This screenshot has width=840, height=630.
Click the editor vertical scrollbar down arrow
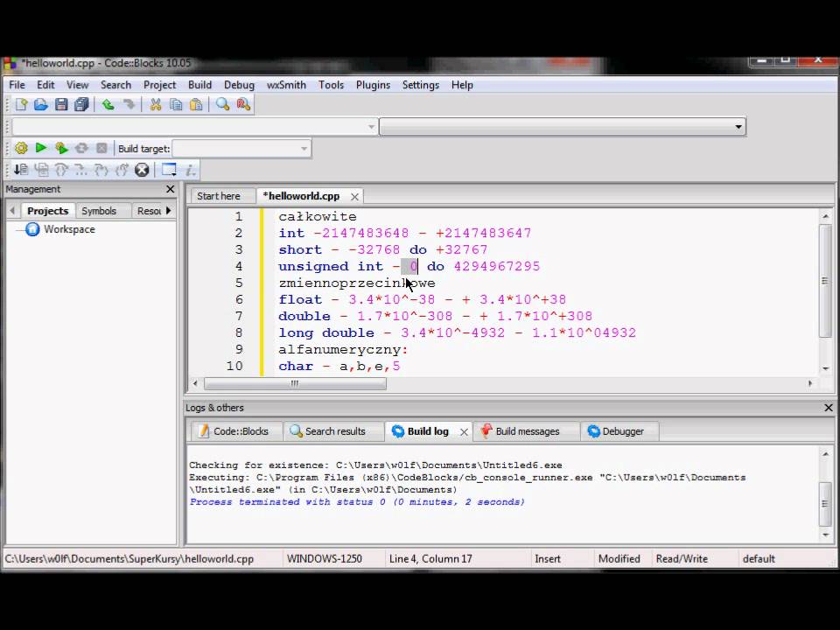coord(825,368)
